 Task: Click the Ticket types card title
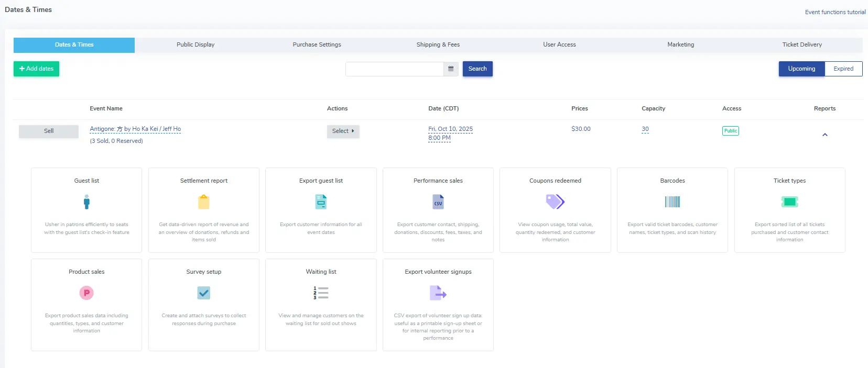(x=789, y=181)
